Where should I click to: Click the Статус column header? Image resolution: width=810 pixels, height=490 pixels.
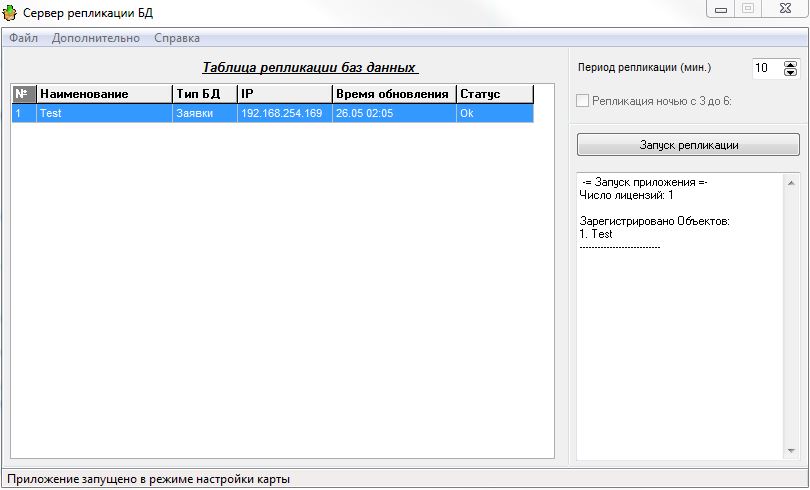[x=494, y=94]
